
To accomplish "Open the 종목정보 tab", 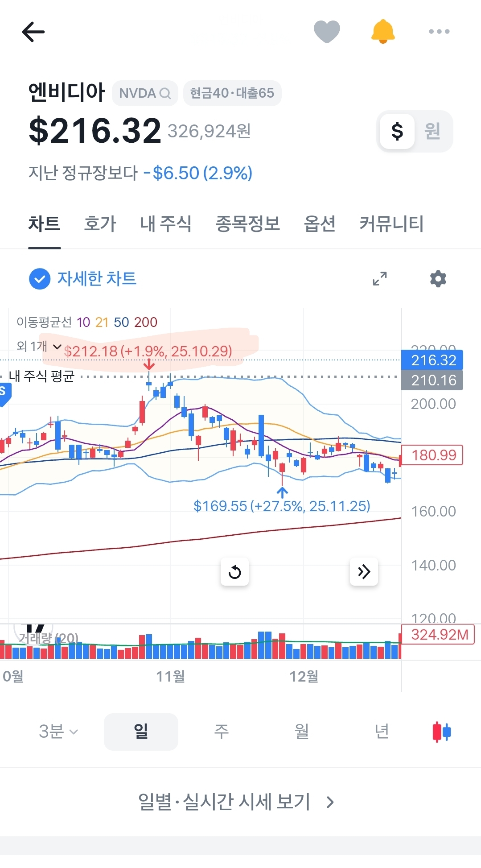I will pyautogui.click(x=248, y=223).
